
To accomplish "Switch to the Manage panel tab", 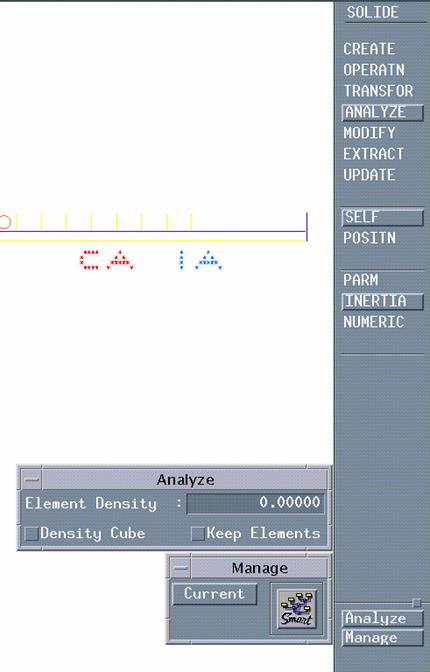I will tap(382, 638).
